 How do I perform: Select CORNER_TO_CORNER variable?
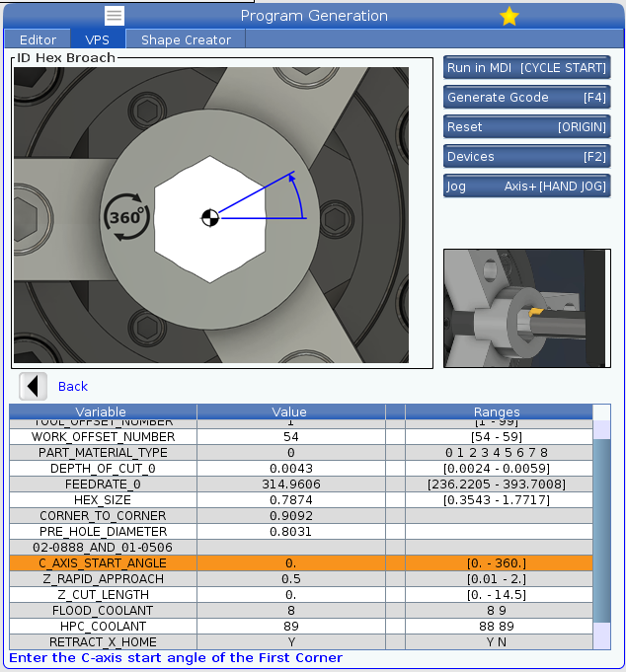(x=103, y=515)
